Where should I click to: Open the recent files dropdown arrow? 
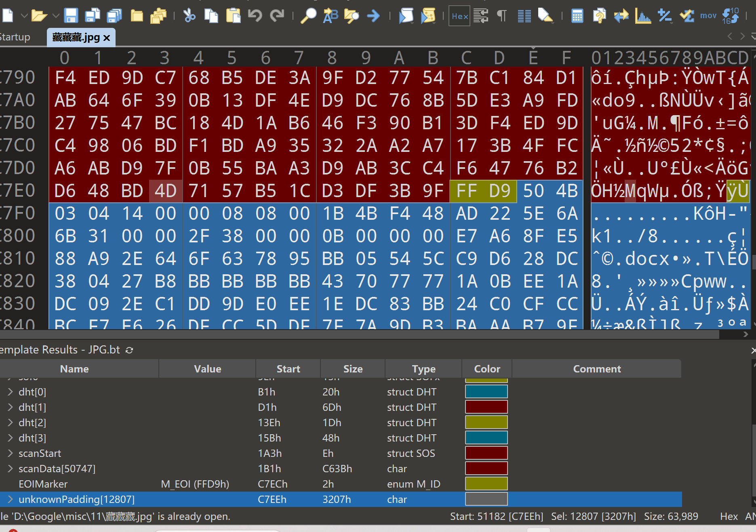[x=56, y=16]
